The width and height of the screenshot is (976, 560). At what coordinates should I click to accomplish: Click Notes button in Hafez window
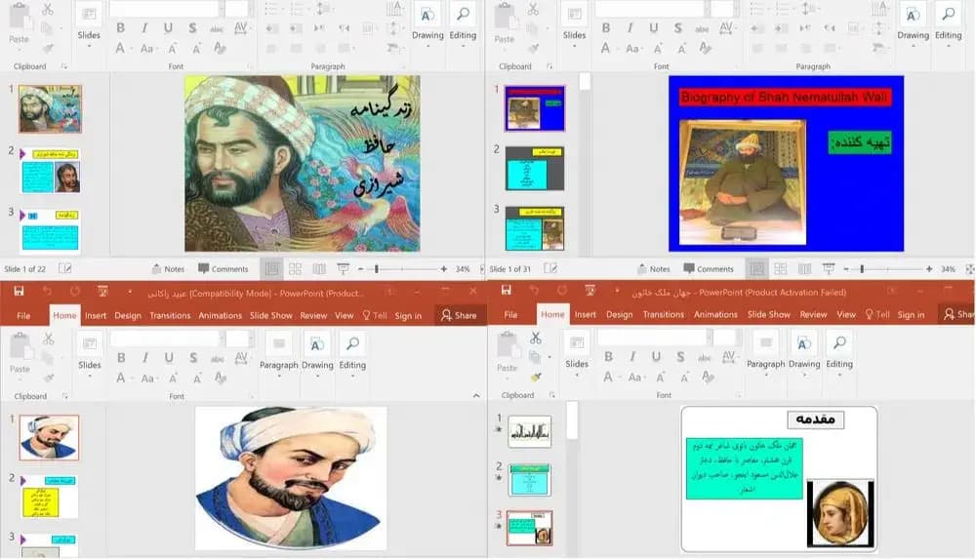point(168,269)
